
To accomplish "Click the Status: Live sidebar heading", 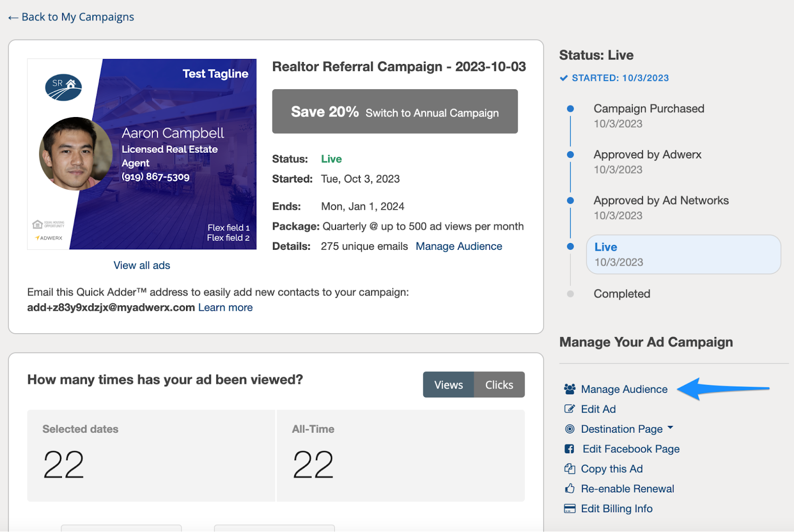I will pyautogui.click(x=596, y=55).
